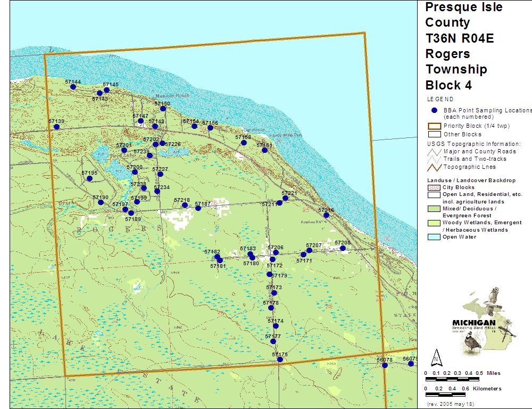Select the Mixed/Deciduous Forest legend swatch

click(x=434, y=209)
